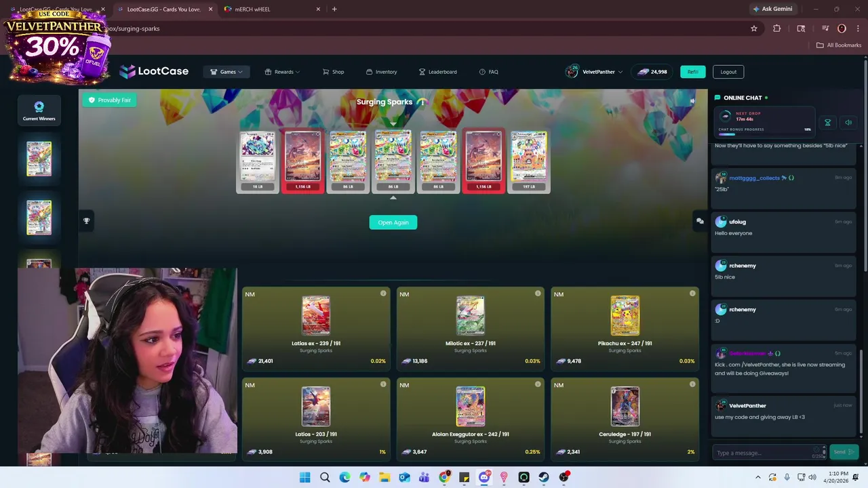Viewport: 868px width, 488px height.
Task: Toggle the case sound speaker icon
Action: coord(692,101)
